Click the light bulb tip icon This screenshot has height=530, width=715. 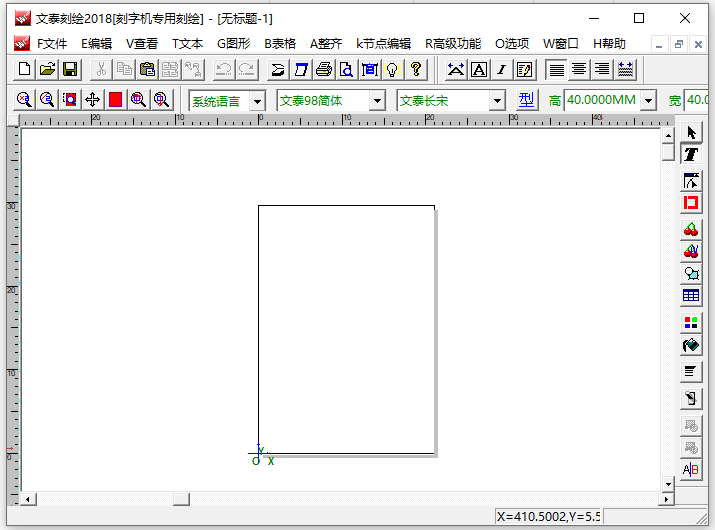pos(393,70)
